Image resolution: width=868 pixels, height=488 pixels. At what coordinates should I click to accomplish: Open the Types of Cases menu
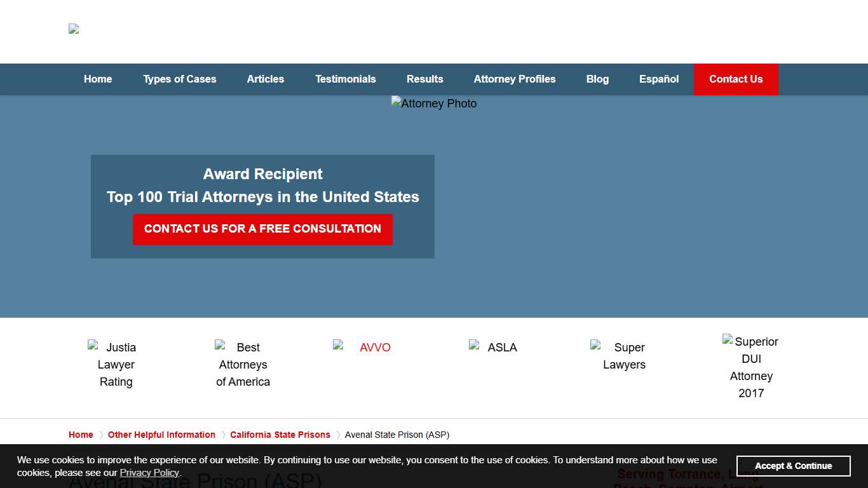pos(180,79)
